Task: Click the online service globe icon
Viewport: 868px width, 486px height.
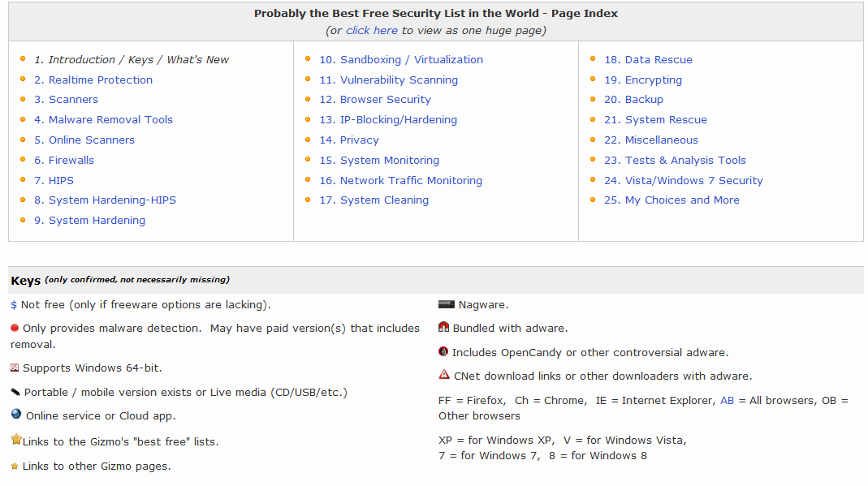Action: [x=16, y=415]
